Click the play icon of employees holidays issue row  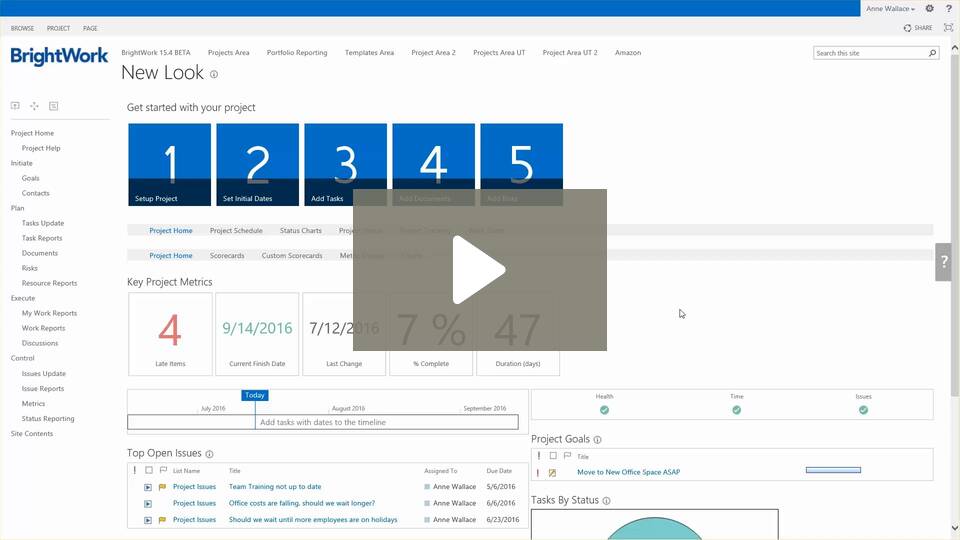(x=148, y=520)
